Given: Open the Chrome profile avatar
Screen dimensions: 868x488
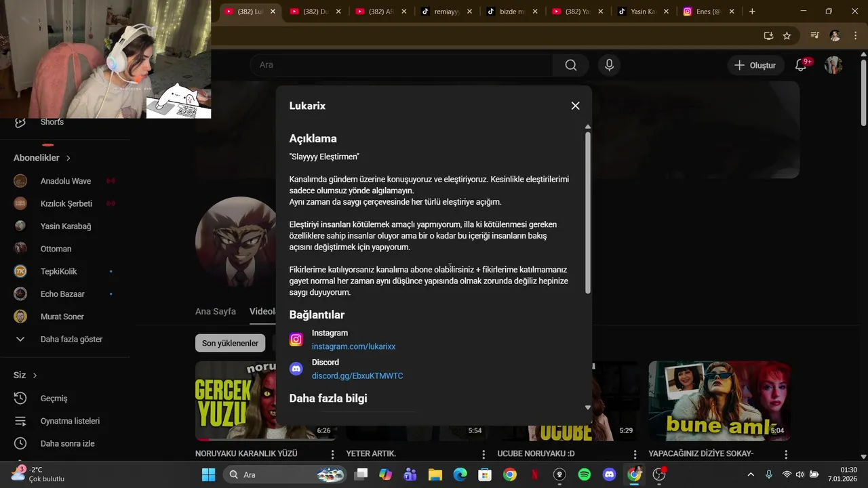Looking at the screenshot, I should 835,36.
